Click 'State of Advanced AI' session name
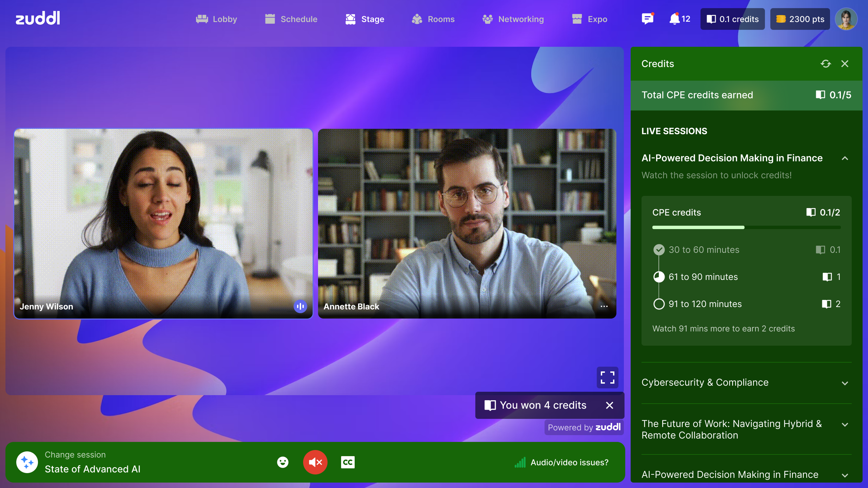The height and width of the screenshot is (488, 868). (x=93, y=469)
